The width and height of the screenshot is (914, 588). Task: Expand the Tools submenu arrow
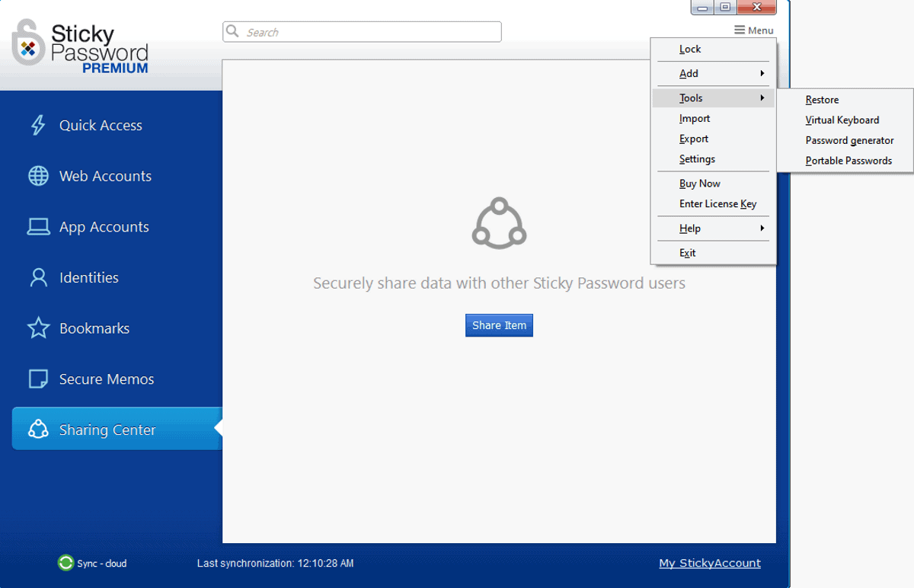[762, 97]
